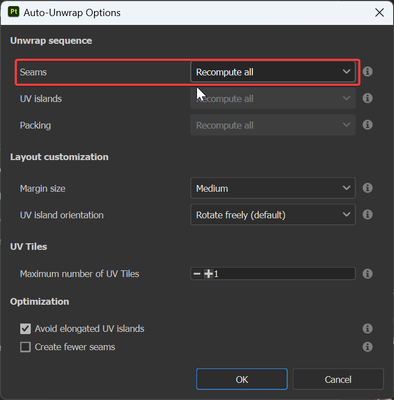Image resolution: width=394 pixels, height=400 pixels.
Task: Click the info icon for Create fewer seams
Action: [x=367, y=347]
